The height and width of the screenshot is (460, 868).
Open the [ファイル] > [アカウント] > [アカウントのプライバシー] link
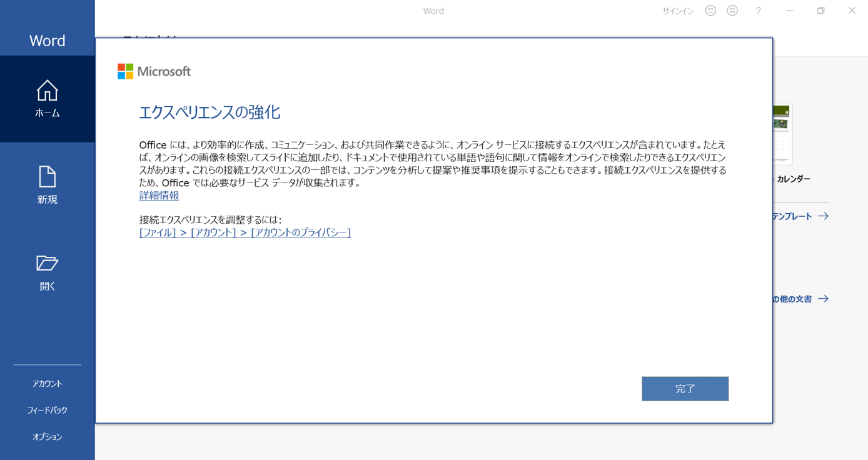click(x=245, y=232)
